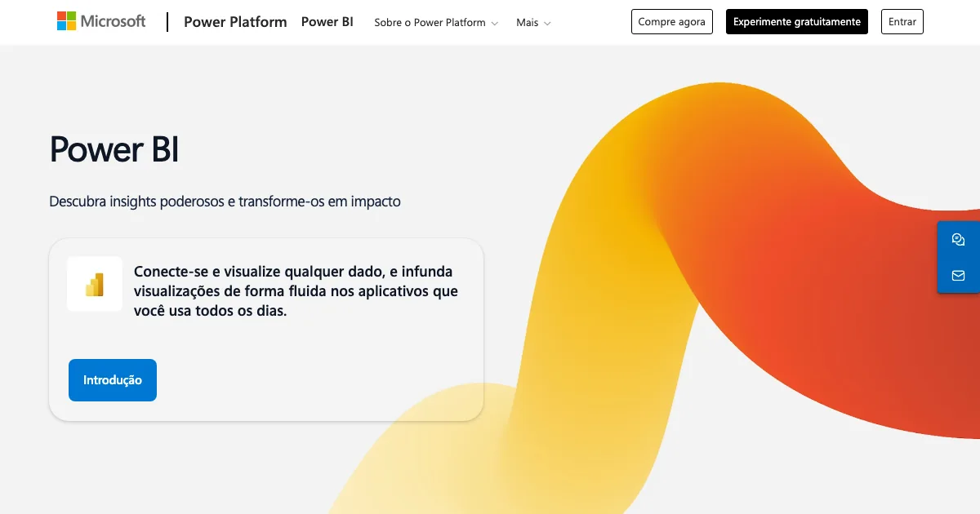This screenshot has width=980, height=514.
Task: Click the Microsoft wordmark text
Action: click(x=113, y=21)
